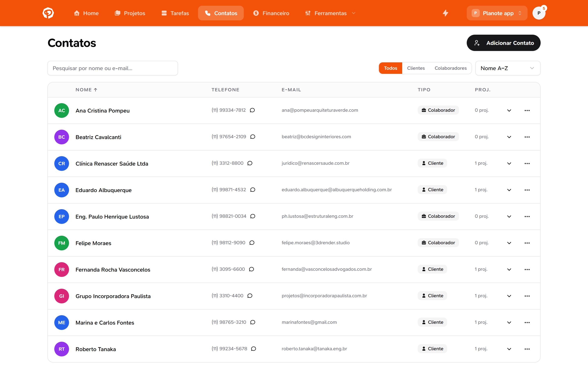Open the Nome A–Z sort dropdown
The image size is (588, 367).
point(508,68)
